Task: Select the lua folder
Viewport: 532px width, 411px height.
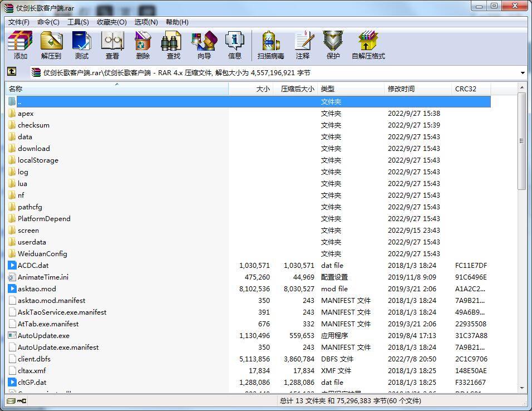Action: pos(249,183)
